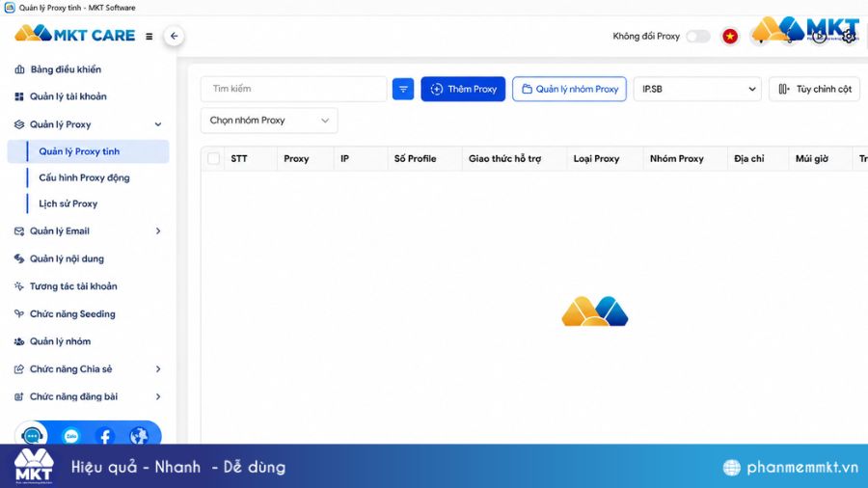Open the Chọn nhóm Proxy dropdown
This screenshot has height=488, width=868.
[x=269, y=121]
